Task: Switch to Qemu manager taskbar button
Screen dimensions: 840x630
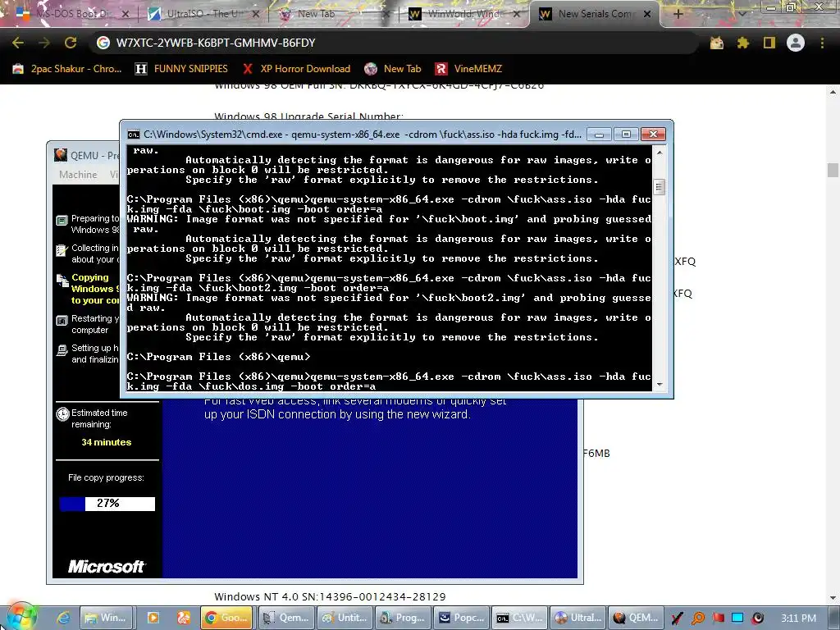Action: pos(286,618)
